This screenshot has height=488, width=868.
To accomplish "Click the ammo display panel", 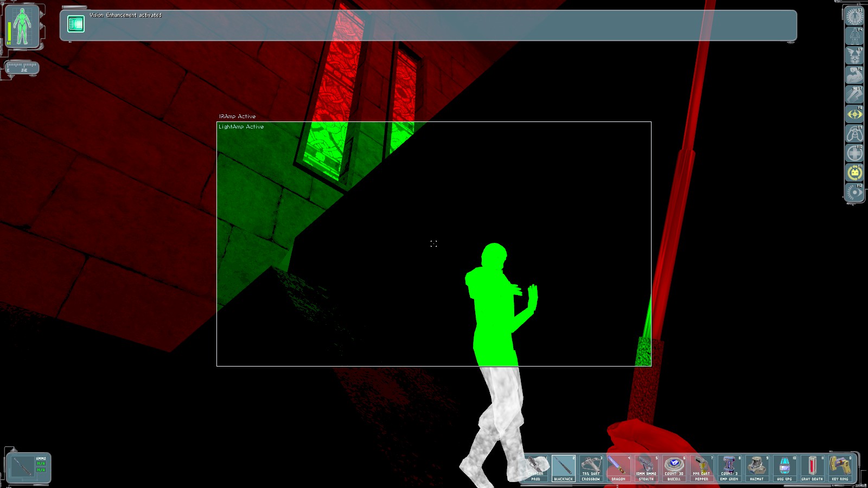I will pos(29,467).
